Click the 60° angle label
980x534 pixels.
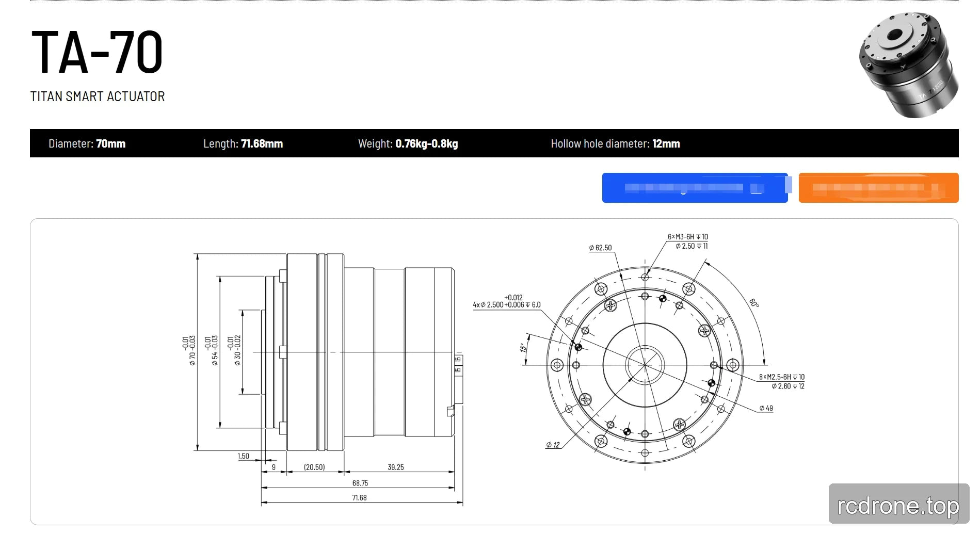(754, 303)
